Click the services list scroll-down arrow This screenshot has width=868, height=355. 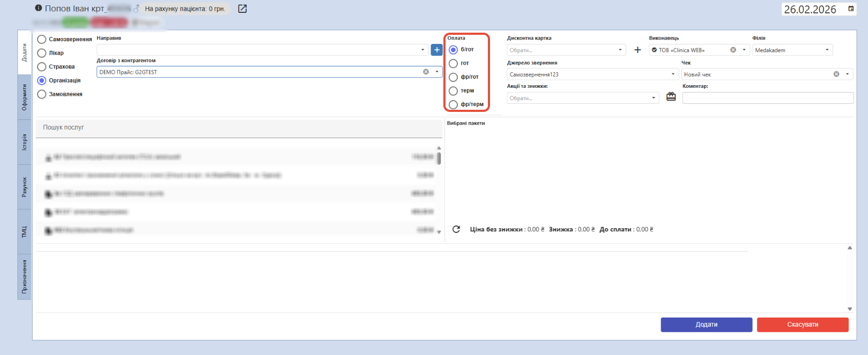(439, 232)
